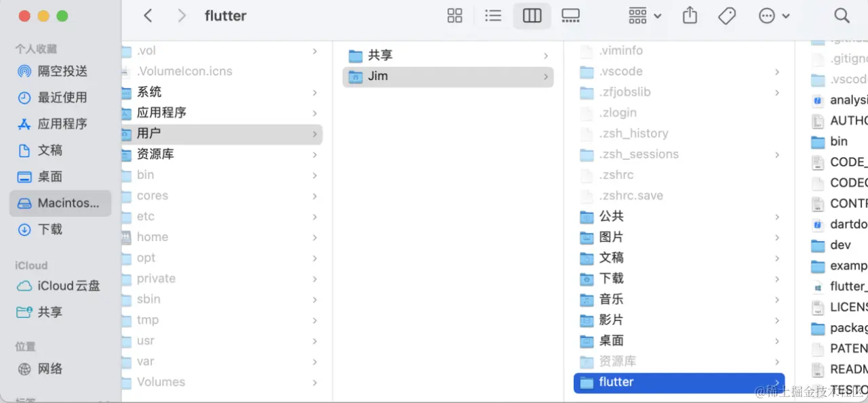
Task: Select the 用户 folder row
Action: (222, 133)
